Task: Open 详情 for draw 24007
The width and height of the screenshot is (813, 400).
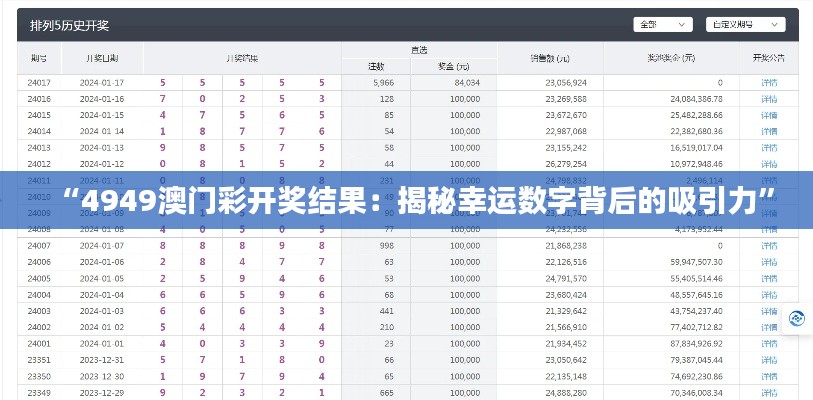Action: coord(768,245)
